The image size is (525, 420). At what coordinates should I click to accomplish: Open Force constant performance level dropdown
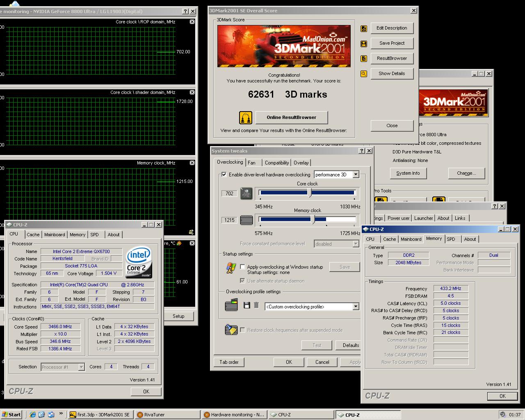pyautogui.click(x=356, y=244)
